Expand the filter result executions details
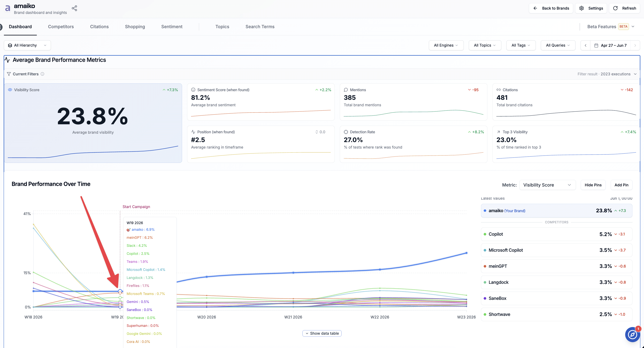This screenshot has width=644, height=348. (x=635, y=74)
